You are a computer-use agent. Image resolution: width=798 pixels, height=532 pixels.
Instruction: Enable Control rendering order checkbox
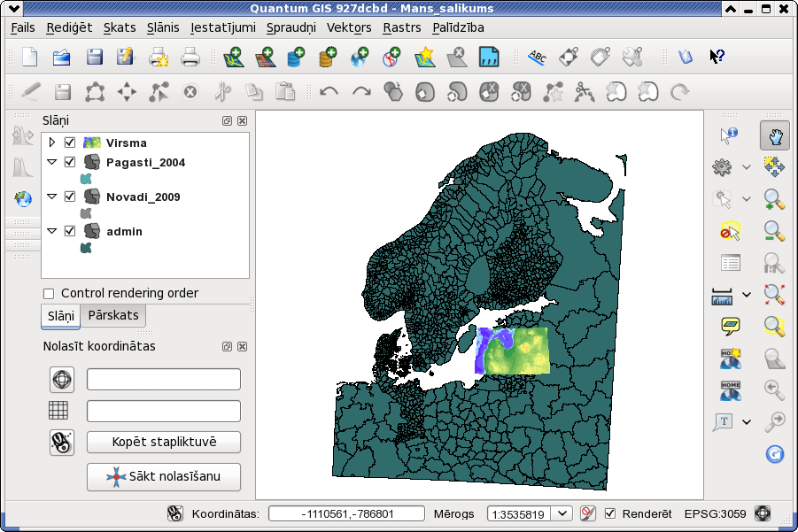click(x=49, y=294)
